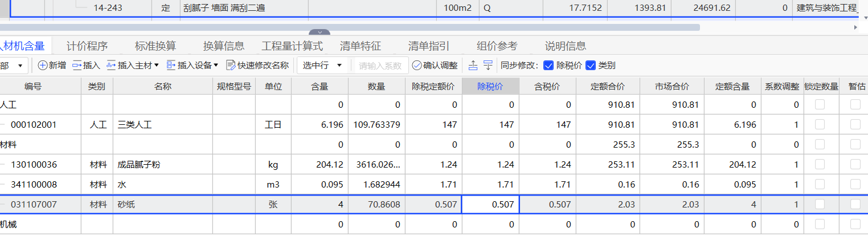
Task: Check 锁定数量 for 成品腻子粉 row
Action: click(x=820, y=164)
